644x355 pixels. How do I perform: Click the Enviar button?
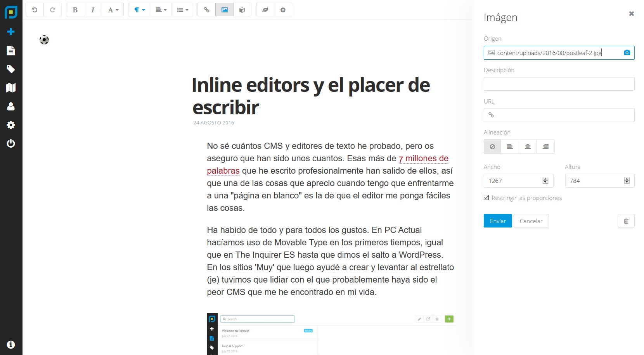pos(498,221)
